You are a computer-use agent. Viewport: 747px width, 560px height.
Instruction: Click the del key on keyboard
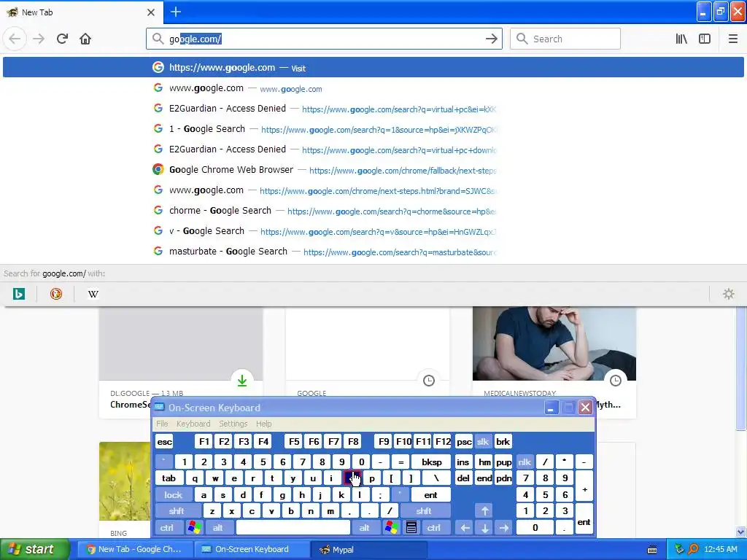[x=463, y=478]
